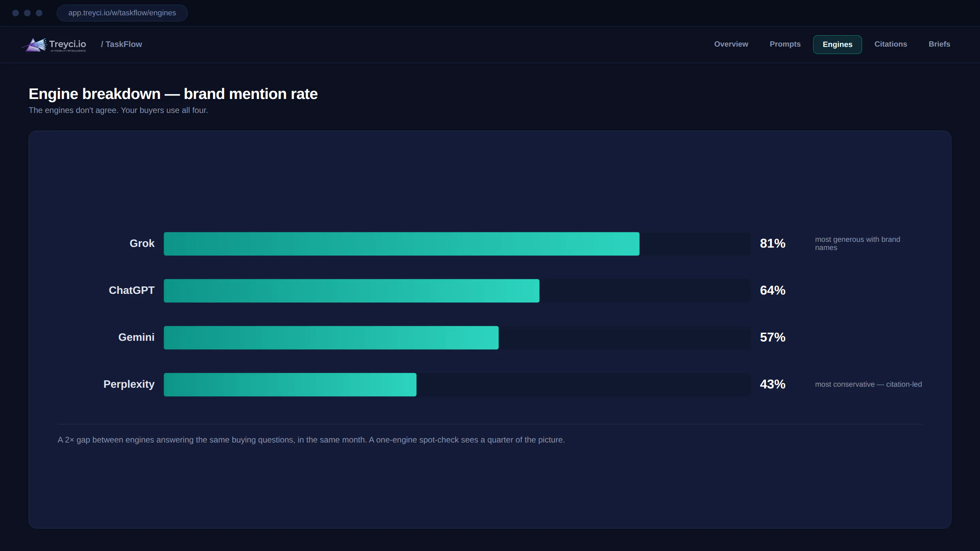The image size is (980, 551).
Task: Click the Perplexity engine label
Action: 129,384
